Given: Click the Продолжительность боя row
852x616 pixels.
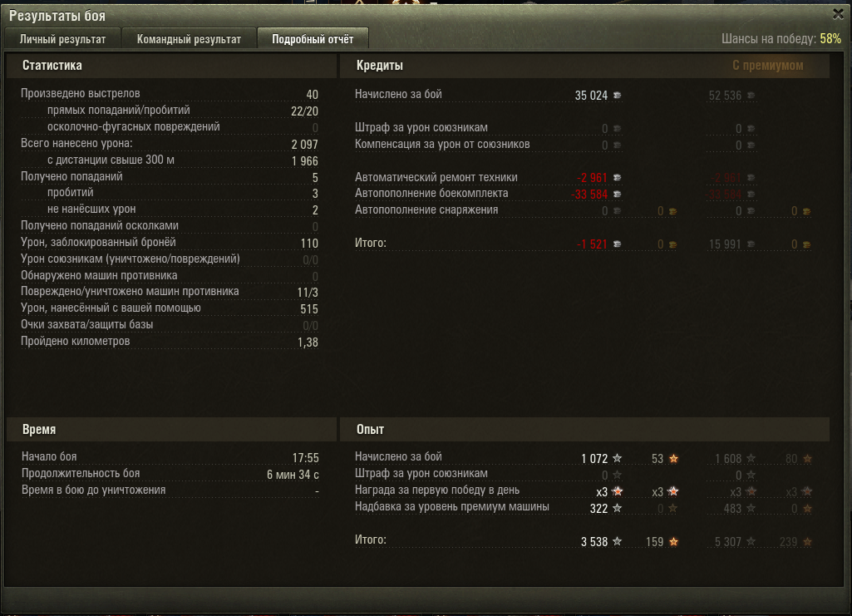Looking at the screenshot, I should click(170, 474).
